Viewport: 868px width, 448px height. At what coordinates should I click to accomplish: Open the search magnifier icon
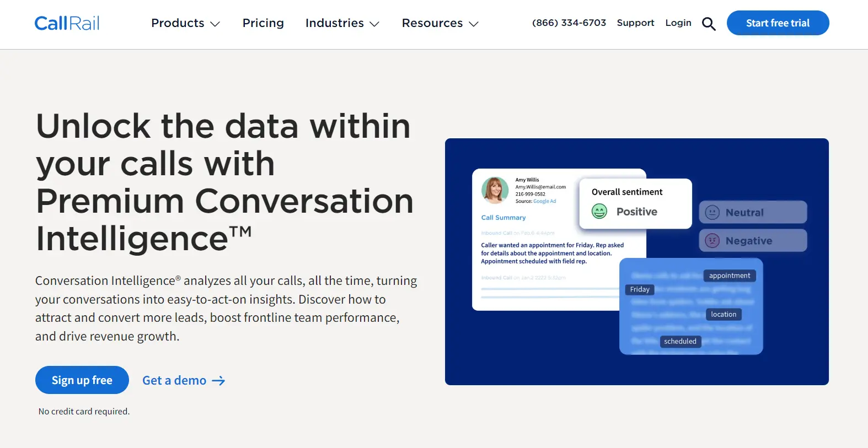[709, 24]
